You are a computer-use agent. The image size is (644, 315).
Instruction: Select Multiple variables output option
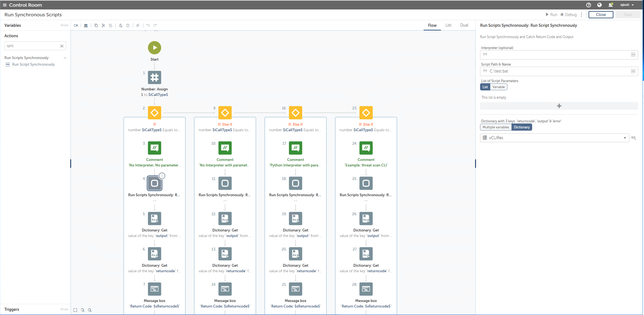click(496, 127)
